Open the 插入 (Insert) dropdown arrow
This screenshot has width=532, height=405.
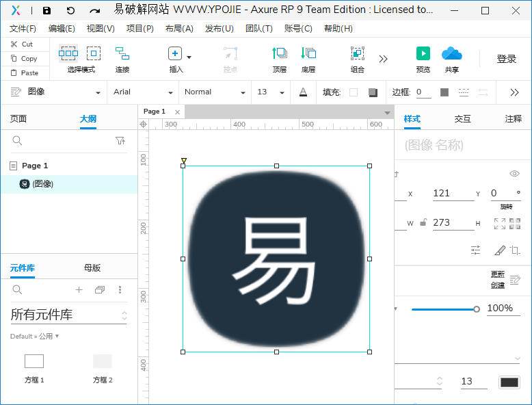pyautogui.click(x=189, y=57)
